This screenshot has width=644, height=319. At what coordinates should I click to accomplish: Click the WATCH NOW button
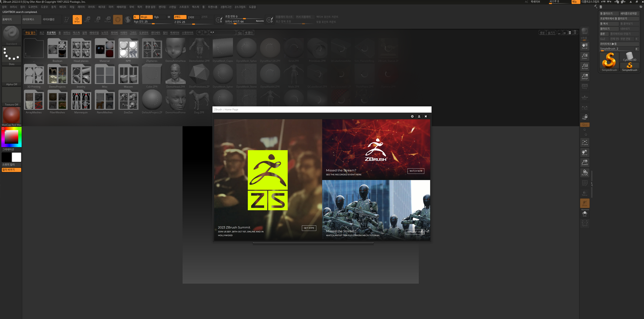[416, 171]
